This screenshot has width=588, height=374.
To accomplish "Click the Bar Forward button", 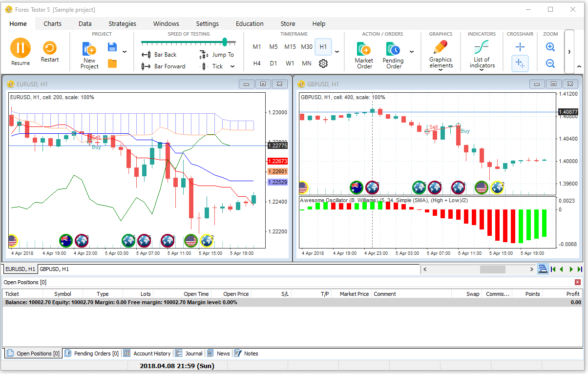I will (x=164, y=66).
